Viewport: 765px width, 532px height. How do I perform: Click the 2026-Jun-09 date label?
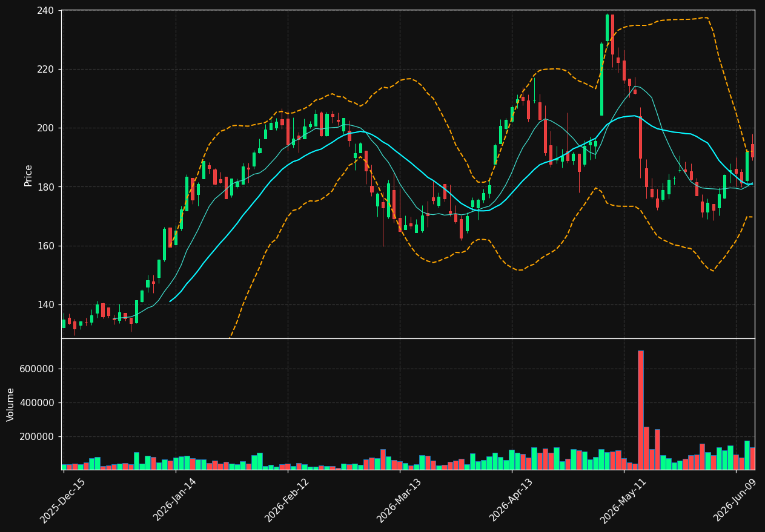735,500
